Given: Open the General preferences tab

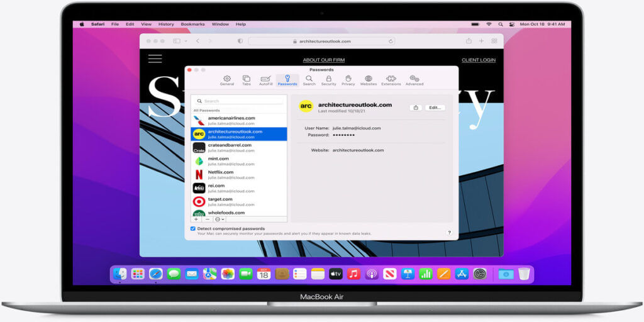Looking at the screenshot, I should [x=226, y=80].
